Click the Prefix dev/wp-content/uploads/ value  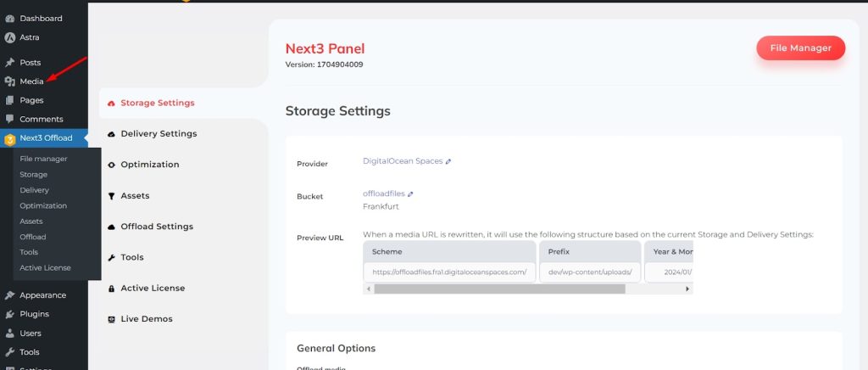coord(590,272)
